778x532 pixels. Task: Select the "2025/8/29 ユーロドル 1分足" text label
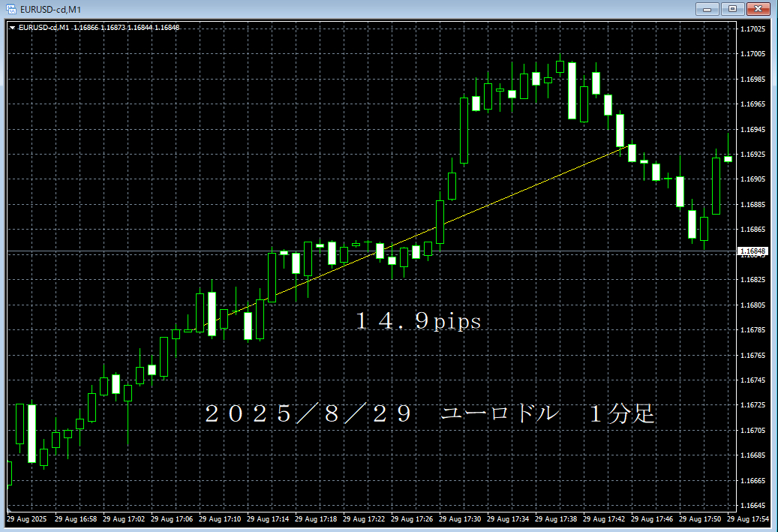point(430,414)
